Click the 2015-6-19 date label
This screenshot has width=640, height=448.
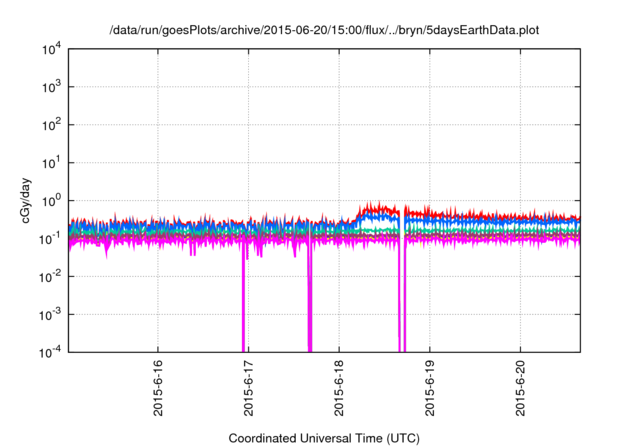430,388
